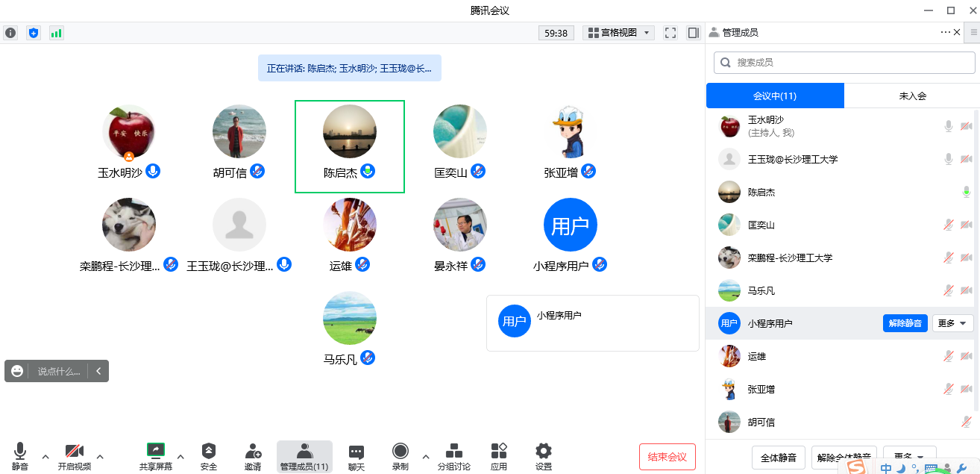Turn on camera with 开启视频
980x474 pixels.
pyautogui.click(x=75, y=455)
